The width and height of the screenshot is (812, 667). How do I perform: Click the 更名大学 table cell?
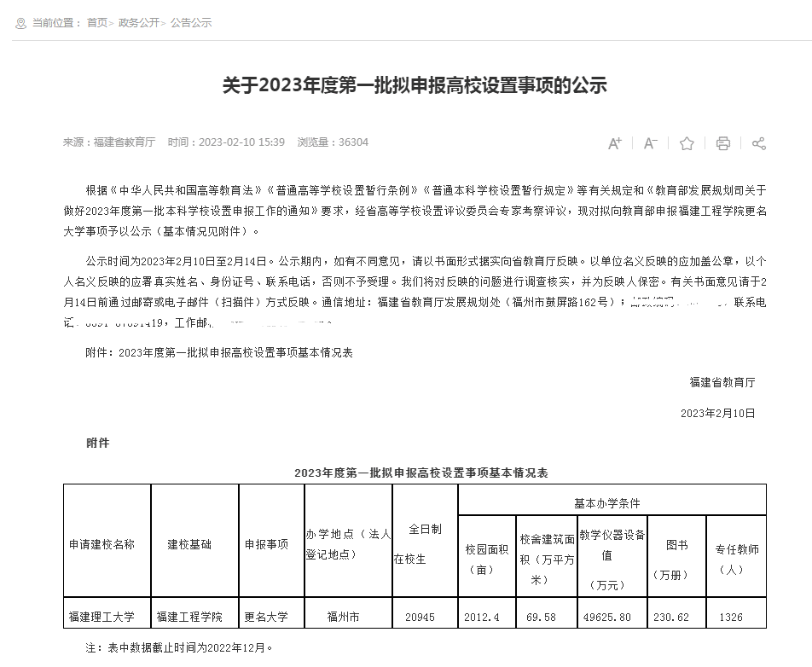266,616
